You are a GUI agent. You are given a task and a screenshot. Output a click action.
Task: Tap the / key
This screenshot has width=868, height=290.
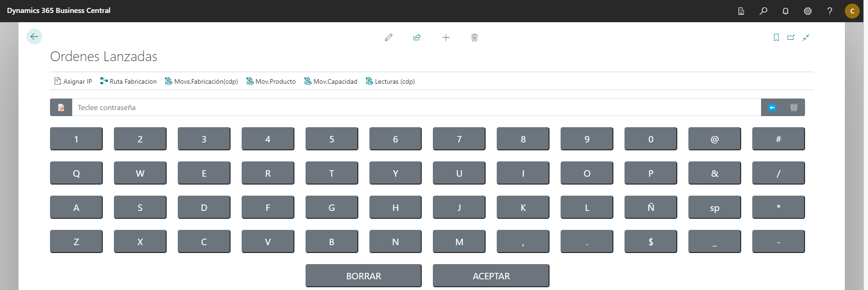[x=779, y=173]
